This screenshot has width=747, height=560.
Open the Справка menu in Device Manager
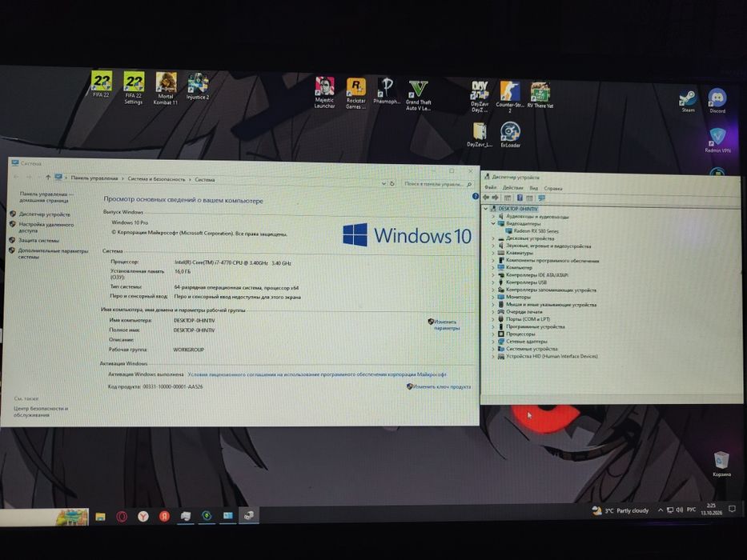(553, 189)
